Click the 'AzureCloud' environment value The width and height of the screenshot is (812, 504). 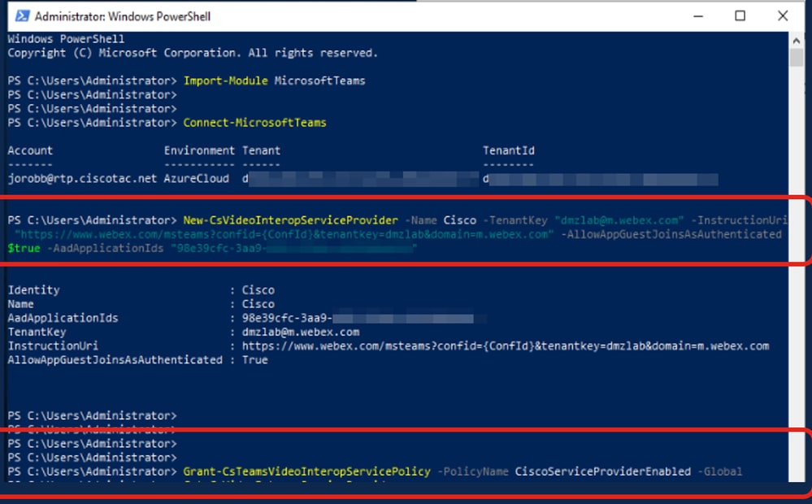(x=196, y=179)
